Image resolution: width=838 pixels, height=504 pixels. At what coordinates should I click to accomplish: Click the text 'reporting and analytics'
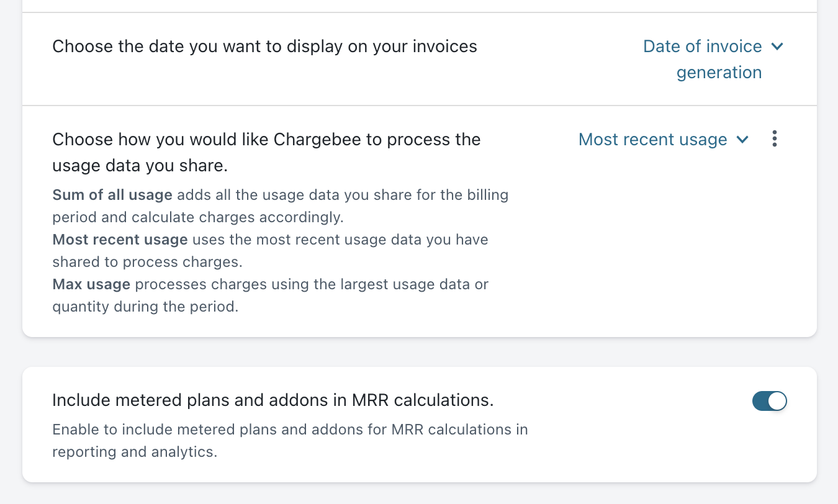click(135, 452)
